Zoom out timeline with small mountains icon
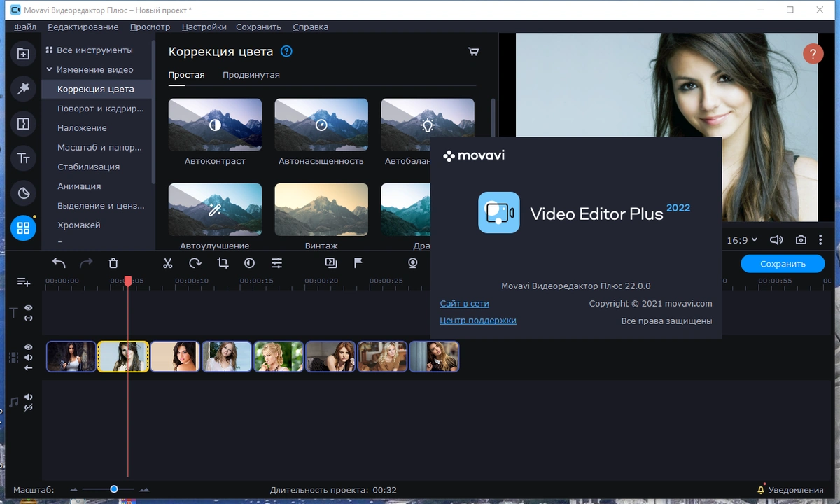The height and width of the screenshot is (504, 840). pos(73,490)
